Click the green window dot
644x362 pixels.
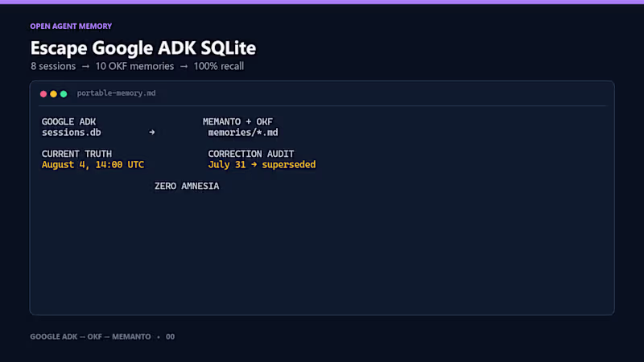[x=64, y=94]
